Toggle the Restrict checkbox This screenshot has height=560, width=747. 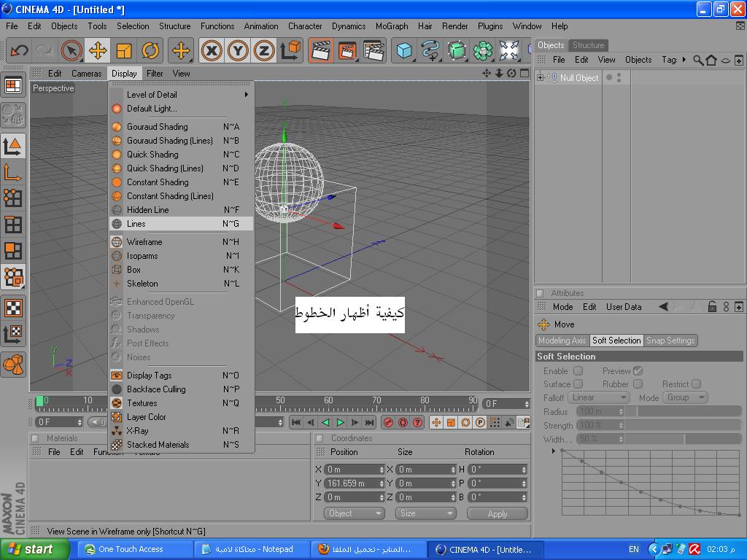(696, 384)
